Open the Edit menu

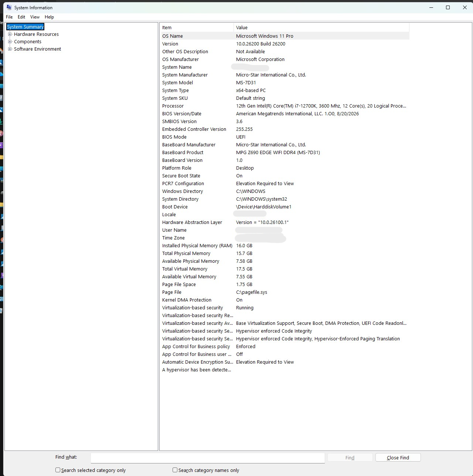[21, 17]
